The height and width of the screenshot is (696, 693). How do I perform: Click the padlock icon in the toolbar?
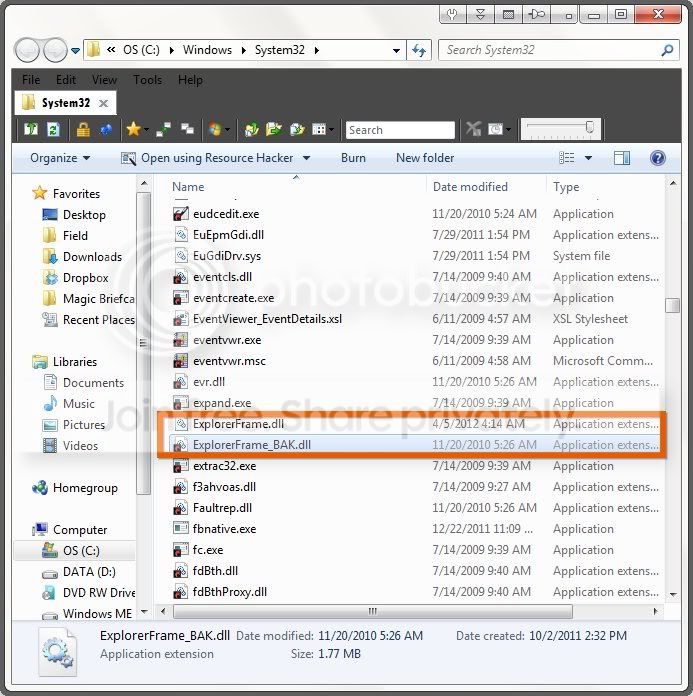pyautogui.click(x=83, y=130)
